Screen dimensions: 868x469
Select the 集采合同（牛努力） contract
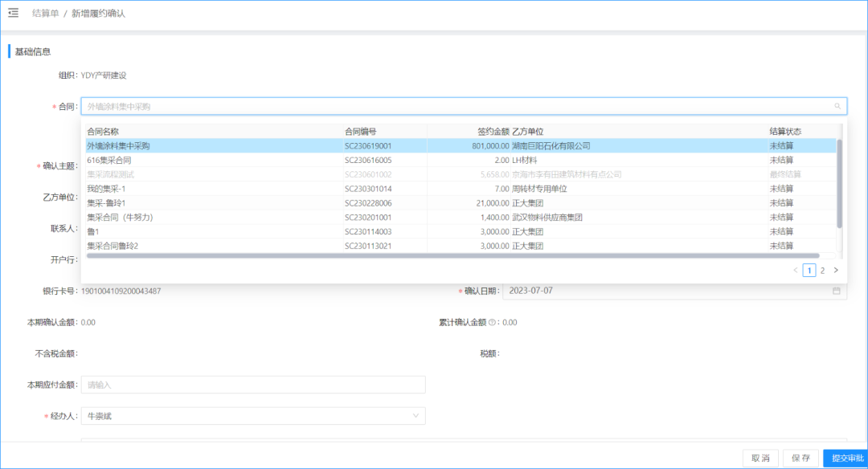tap(461, 218)
